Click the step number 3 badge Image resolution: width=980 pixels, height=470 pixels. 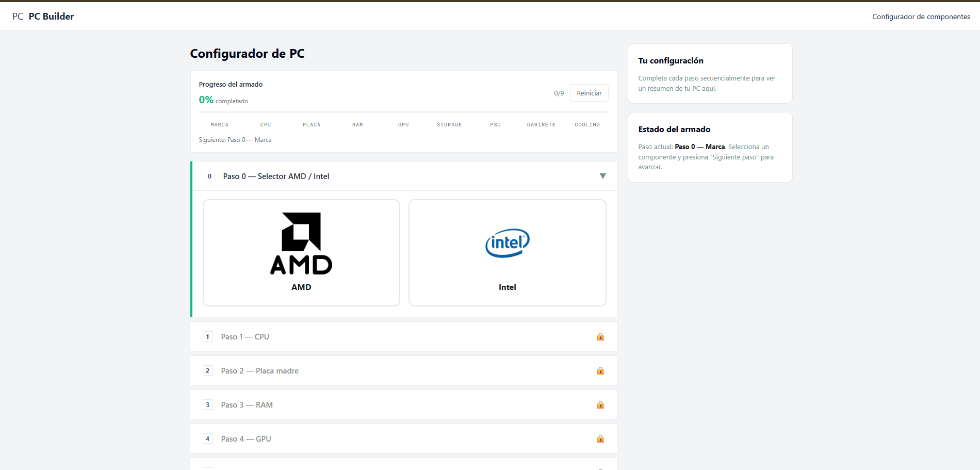[x=207, y=405]
